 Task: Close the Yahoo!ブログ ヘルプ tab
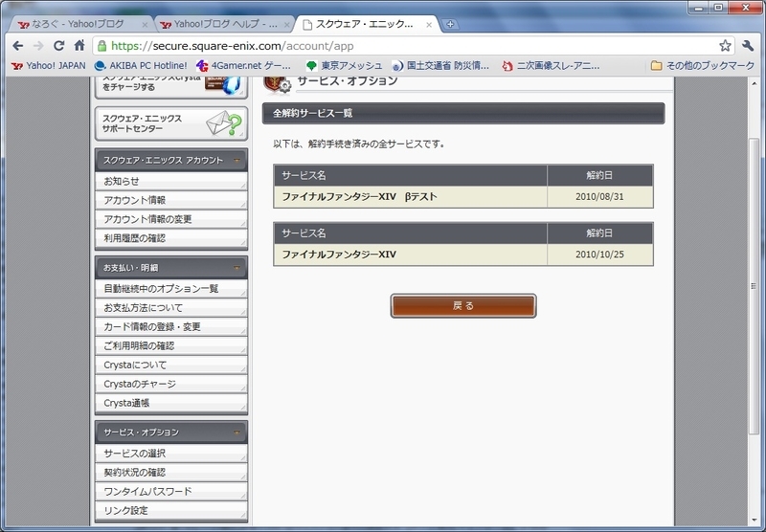coord(286,25)
